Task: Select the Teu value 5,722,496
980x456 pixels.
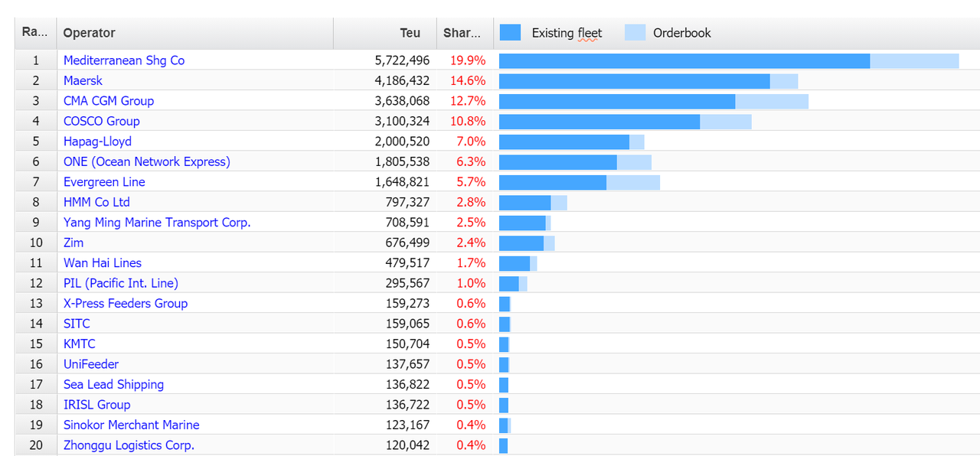Action: pos(402,60)
